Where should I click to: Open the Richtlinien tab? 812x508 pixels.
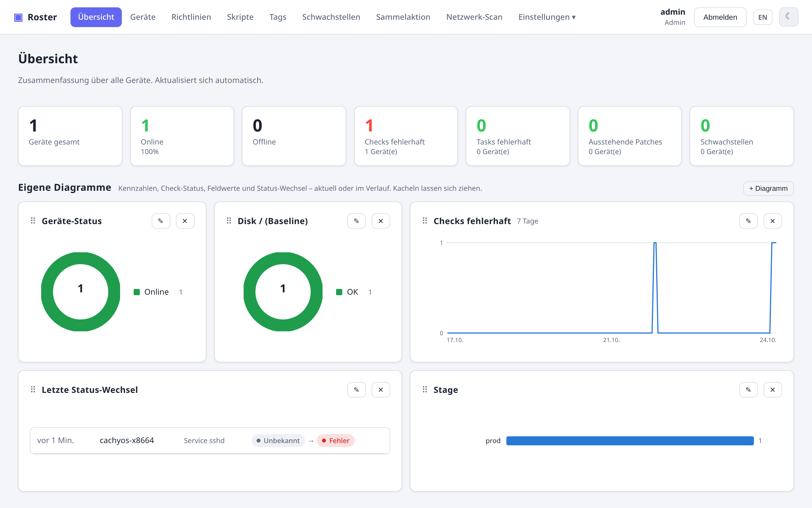click(191, 17)
